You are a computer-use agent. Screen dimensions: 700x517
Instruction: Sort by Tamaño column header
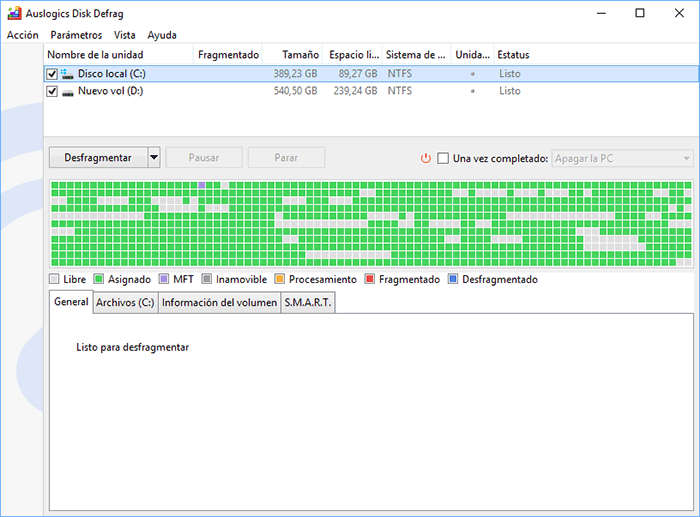click(293, 54)
